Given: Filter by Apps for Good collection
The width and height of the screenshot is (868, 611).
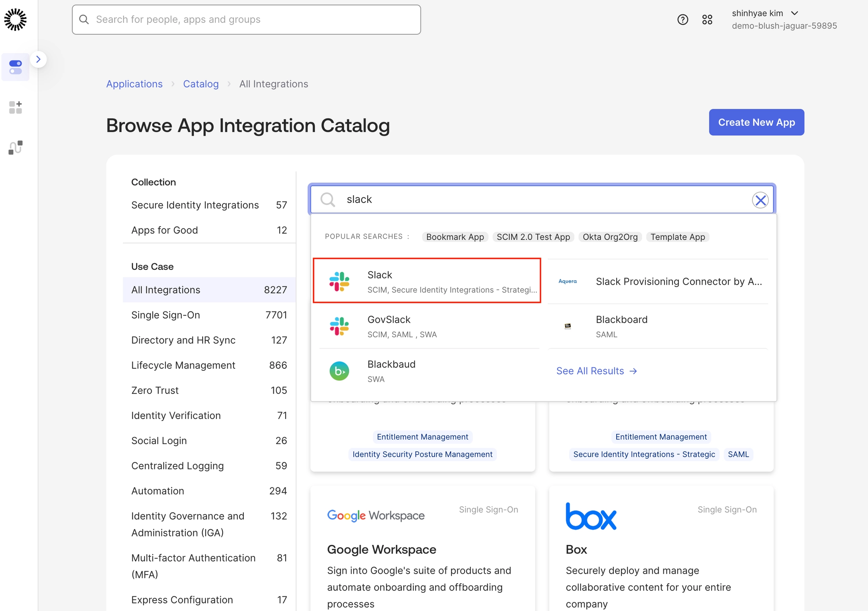Looking at the screenshot, I should pyautogui.click(x=209, y=230).
